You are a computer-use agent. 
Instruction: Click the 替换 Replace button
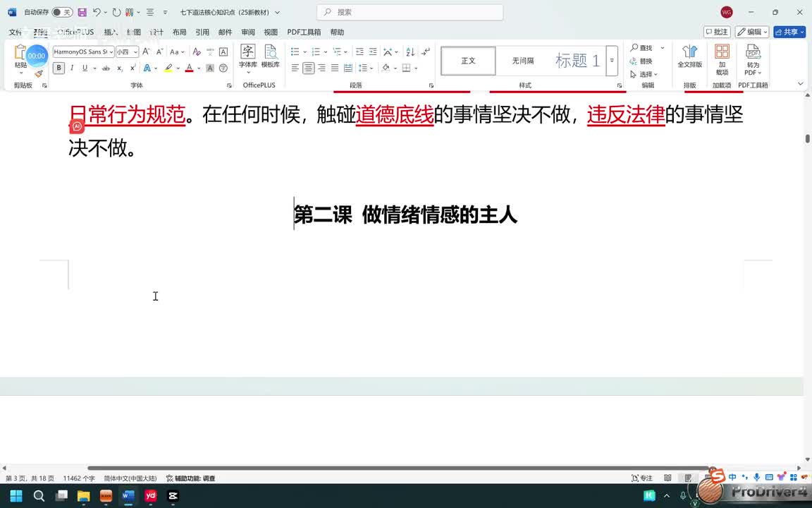click(x=641, y=61)
